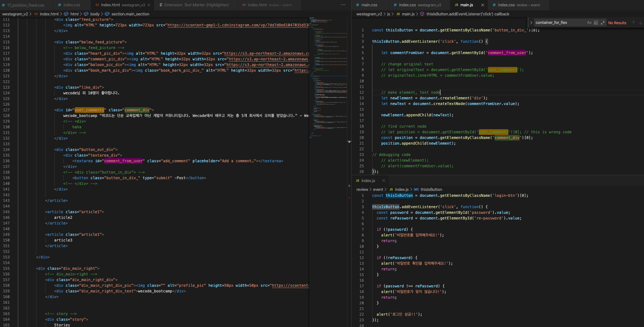Viewport: 644px width, 327px height.
Task: Toggle Match Whole Word in find widget
Action: click(x=596, y=23)
